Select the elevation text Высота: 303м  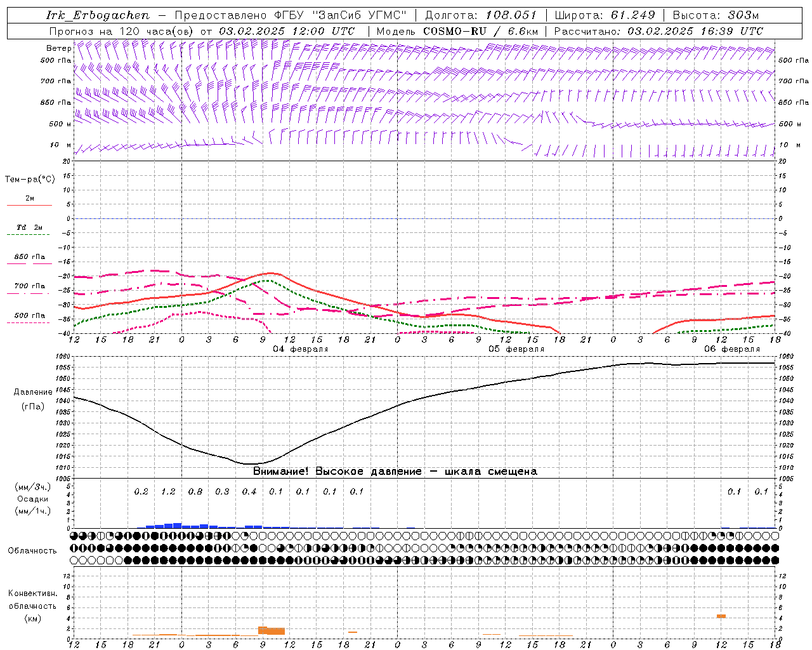tap(715, 15)
